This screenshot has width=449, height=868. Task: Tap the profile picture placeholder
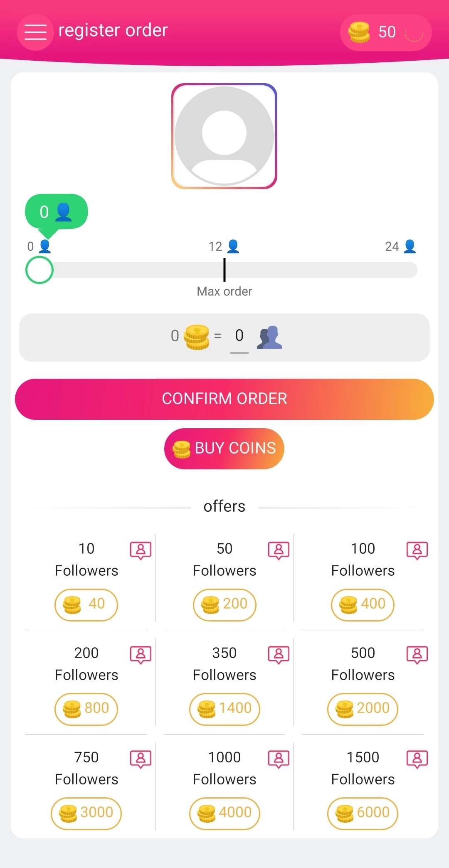point(224,136)
